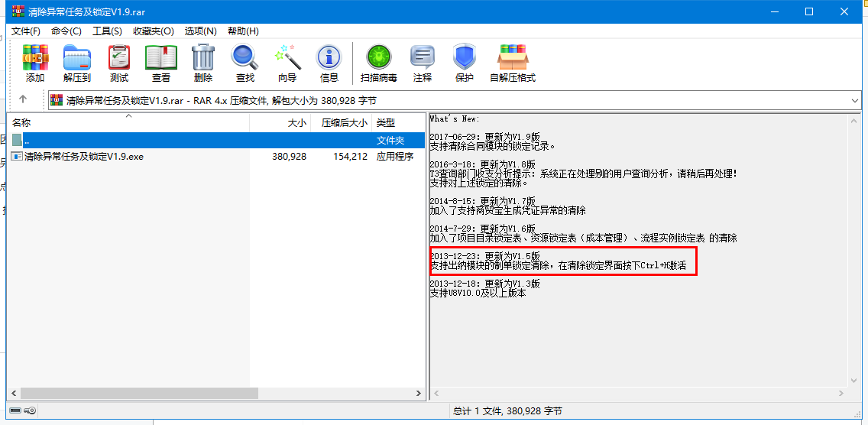Click the 2013-12-23 V1.5 update line
The height and width of the screenshot is (425, 868).
click(x=484, y=256)
